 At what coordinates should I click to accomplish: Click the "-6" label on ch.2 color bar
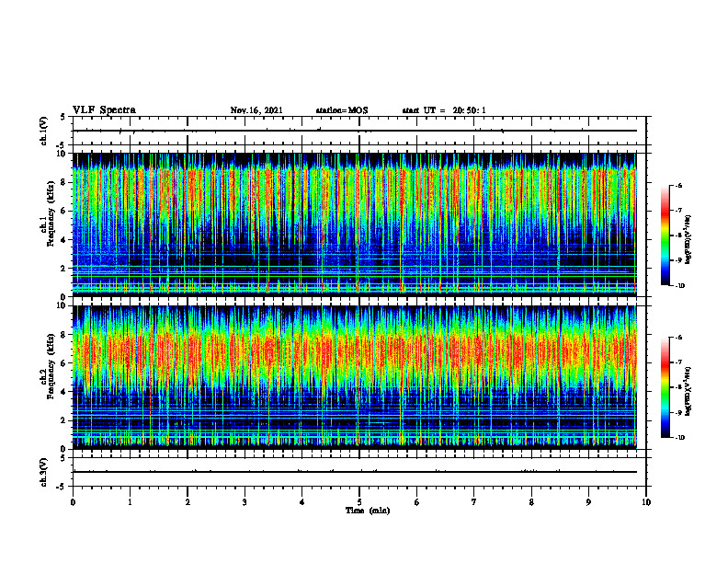pyautogui.click(x=678, y=338)
